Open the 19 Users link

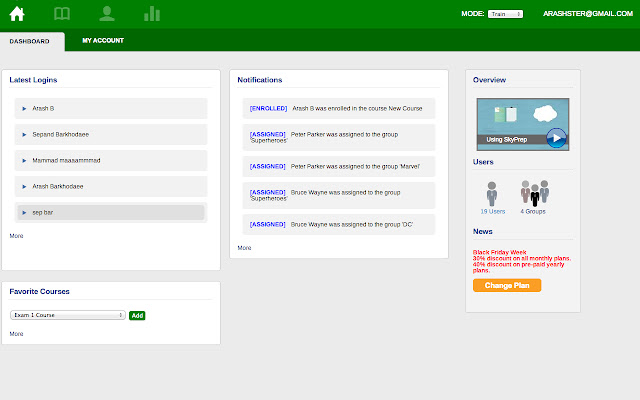coord(493,211)
